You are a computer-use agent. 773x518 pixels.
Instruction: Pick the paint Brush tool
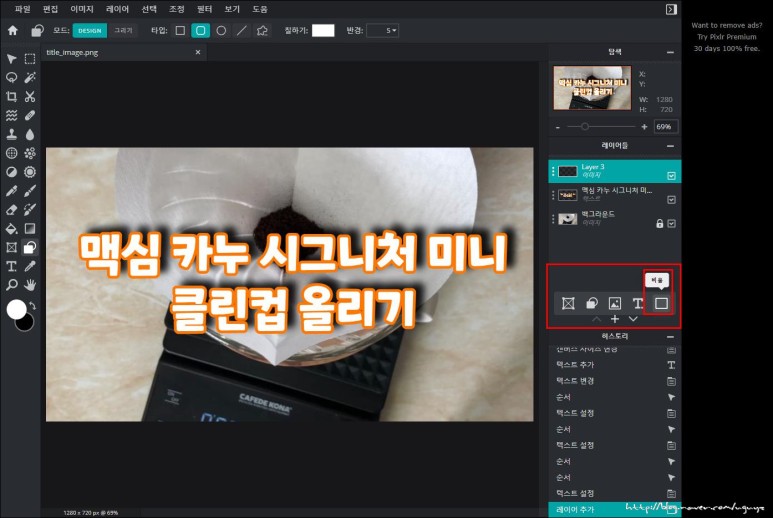click(30, 191)
